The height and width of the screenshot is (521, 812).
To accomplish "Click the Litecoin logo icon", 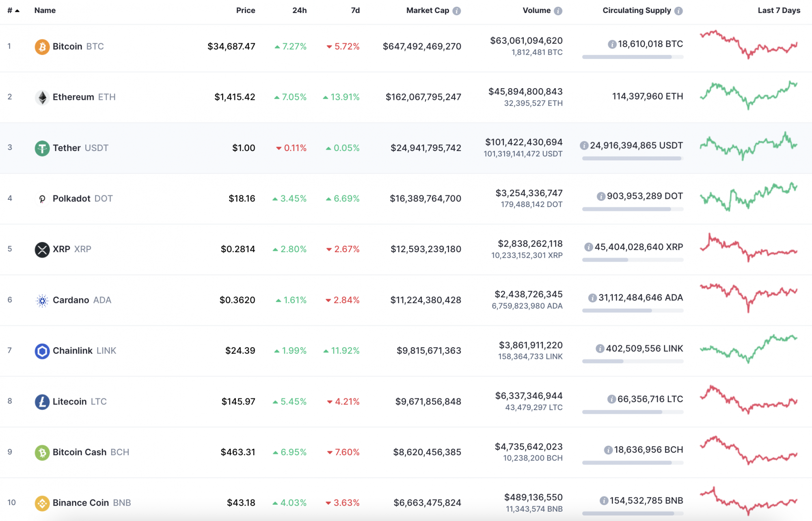I will click(x=42, y=402).
